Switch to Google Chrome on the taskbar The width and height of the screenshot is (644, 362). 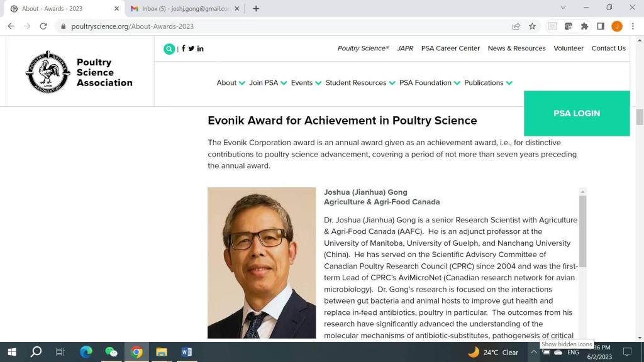coord(136,352)
